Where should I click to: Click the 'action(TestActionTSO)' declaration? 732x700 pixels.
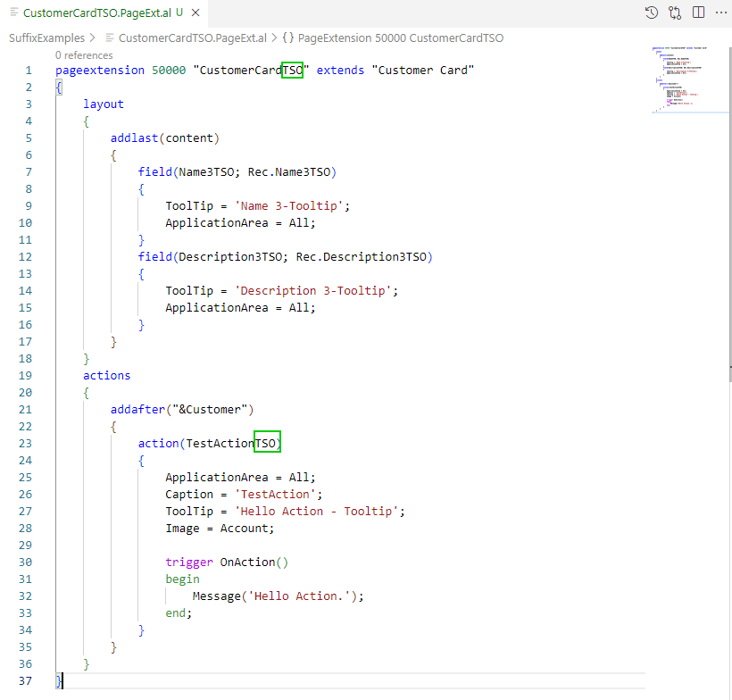pyautogui.click(x=210, y=444)
